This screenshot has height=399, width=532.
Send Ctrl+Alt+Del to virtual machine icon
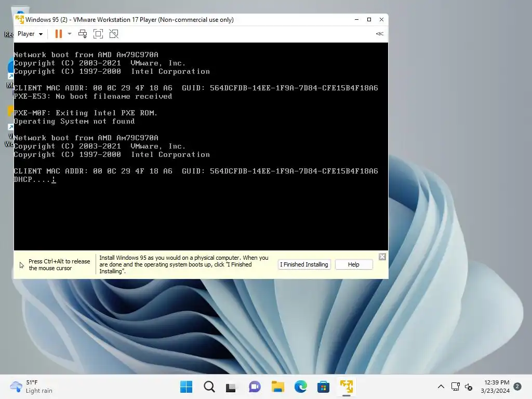pos(83,34)
